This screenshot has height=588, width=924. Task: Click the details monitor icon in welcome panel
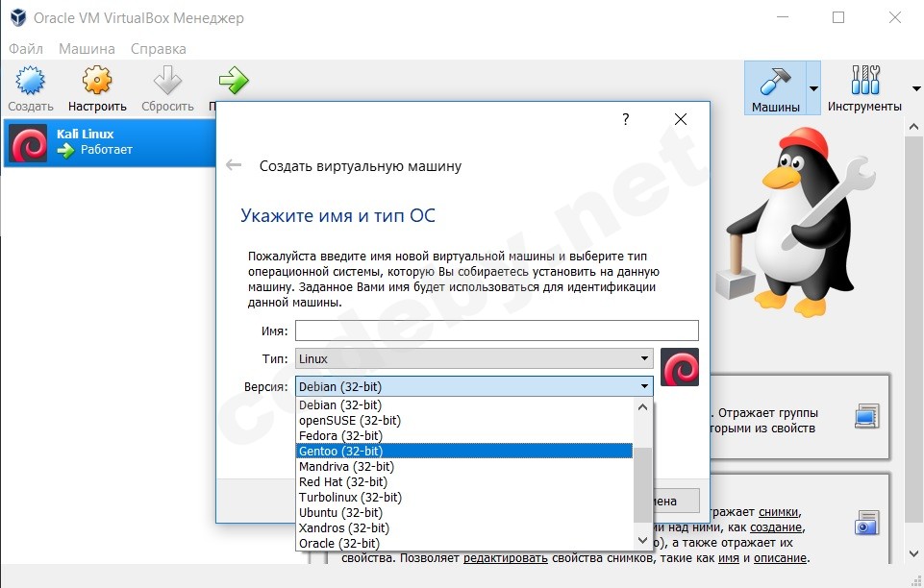867,416
